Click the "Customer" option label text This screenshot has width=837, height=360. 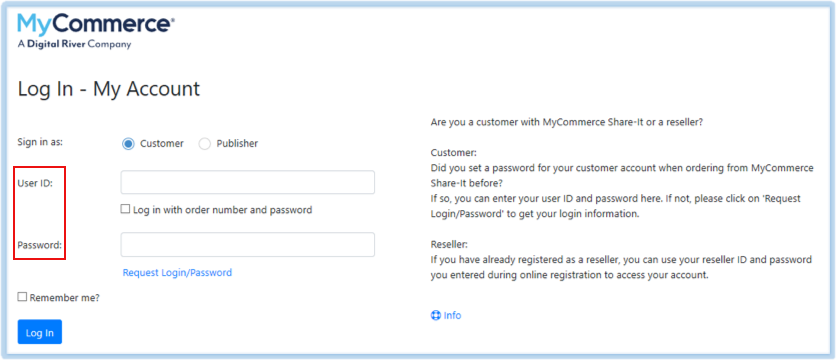(x=162, y=144)
